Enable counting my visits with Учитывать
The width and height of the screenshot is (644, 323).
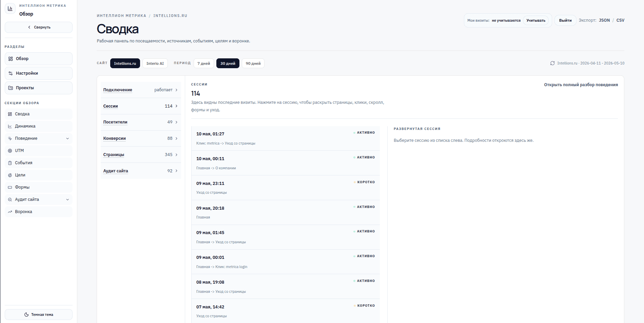point(536,20)
